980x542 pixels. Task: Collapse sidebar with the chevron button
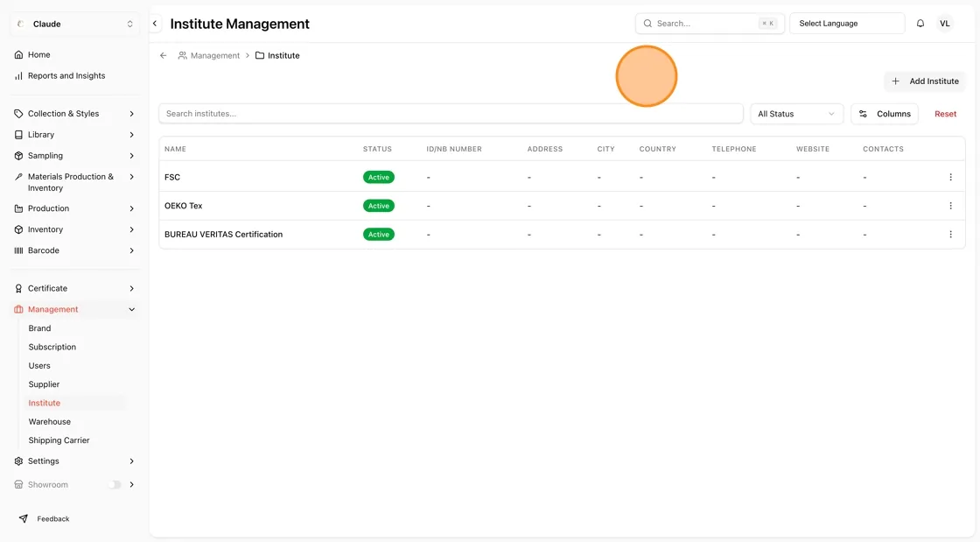(155, 24)
